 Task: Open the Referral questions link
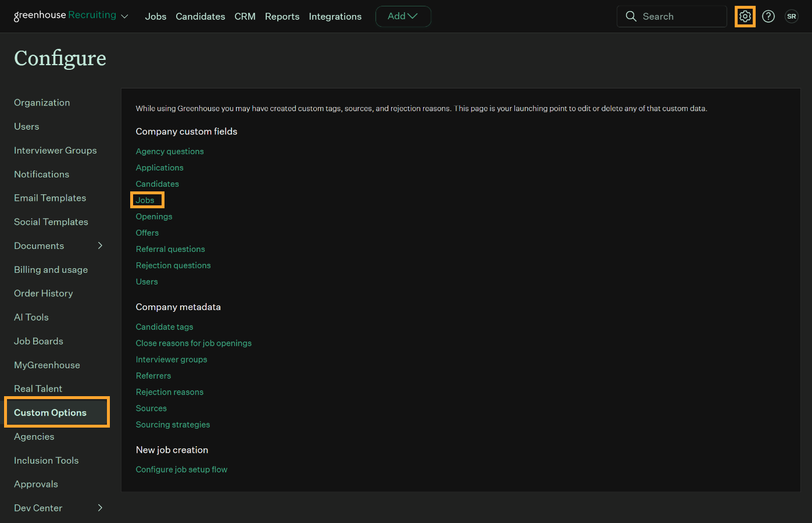pyautogui.click(x=170, y=249)
